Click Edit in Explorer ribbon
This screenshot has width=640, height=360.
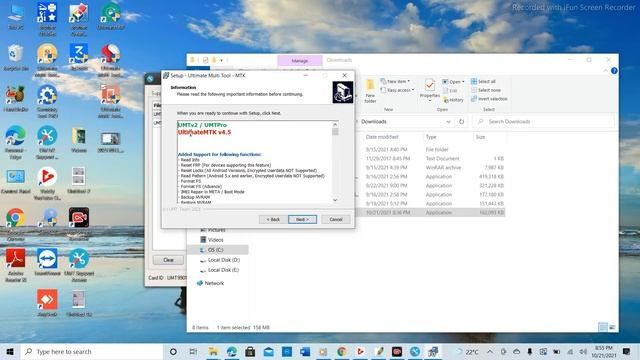[x=450, y=91]
